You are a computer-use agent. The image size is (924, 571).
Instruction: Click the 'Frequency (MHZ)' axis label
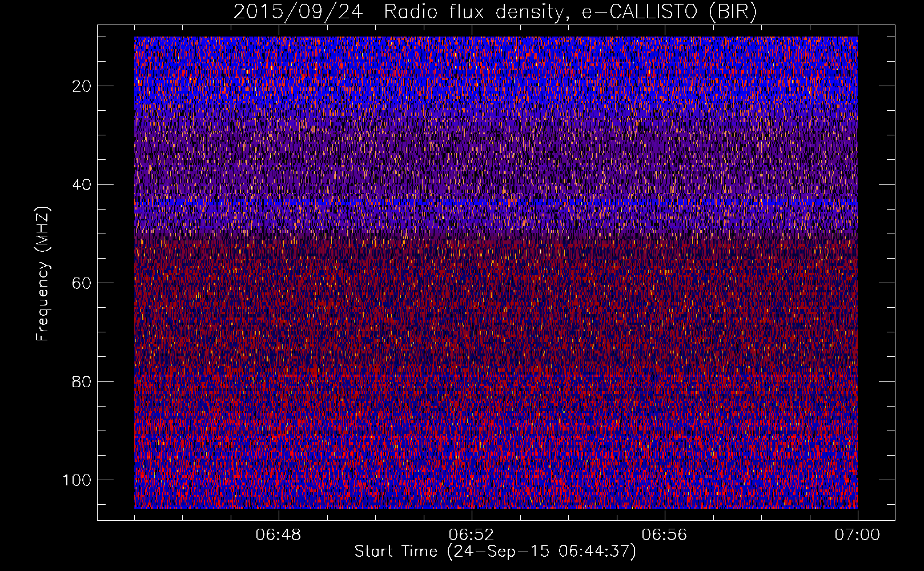click(x=43, y=274)
